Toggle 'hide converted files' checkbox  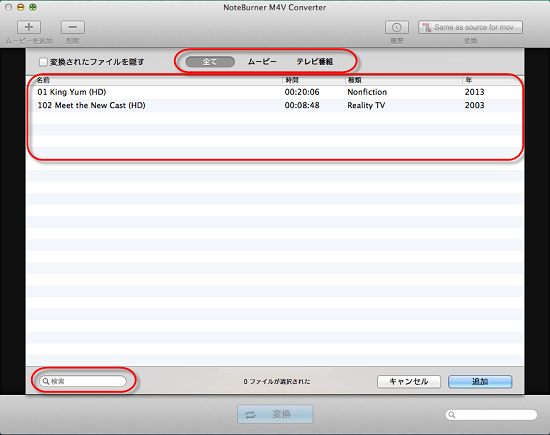(43, 62)
